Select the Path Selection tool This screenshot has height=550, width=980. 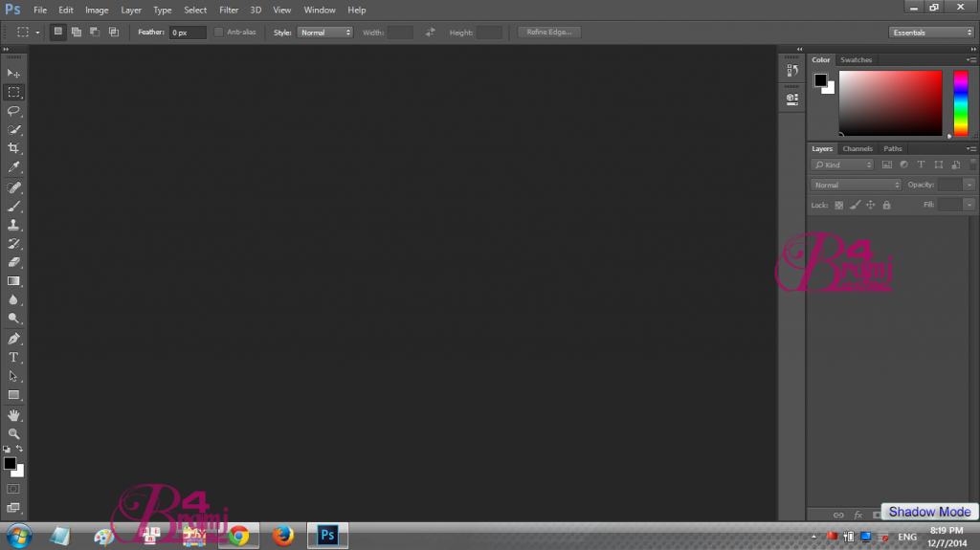[x=13, y=376]
